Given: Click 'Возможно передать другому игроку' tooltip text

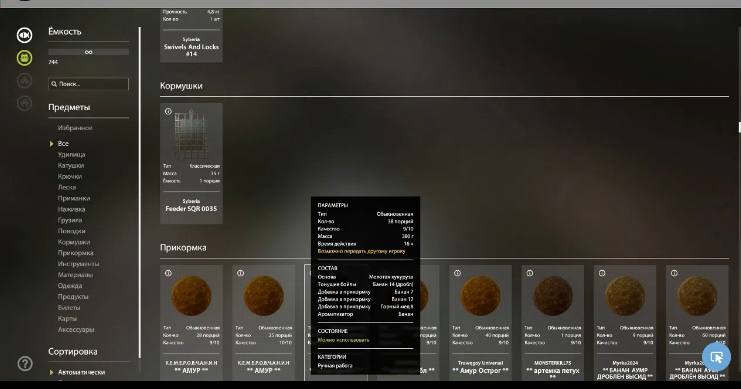Looking at the screenshot, I should (x=362, y=251).
